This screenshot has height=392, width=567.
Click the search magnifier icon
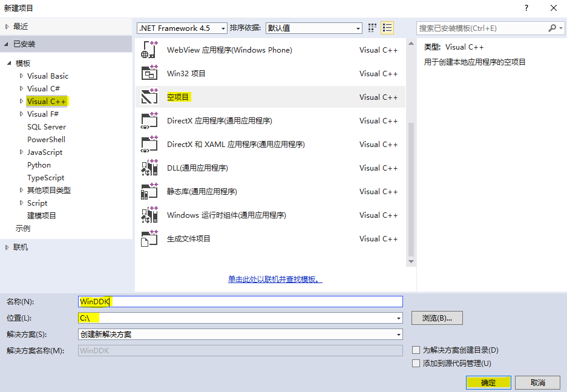click(x=552, y=28)
